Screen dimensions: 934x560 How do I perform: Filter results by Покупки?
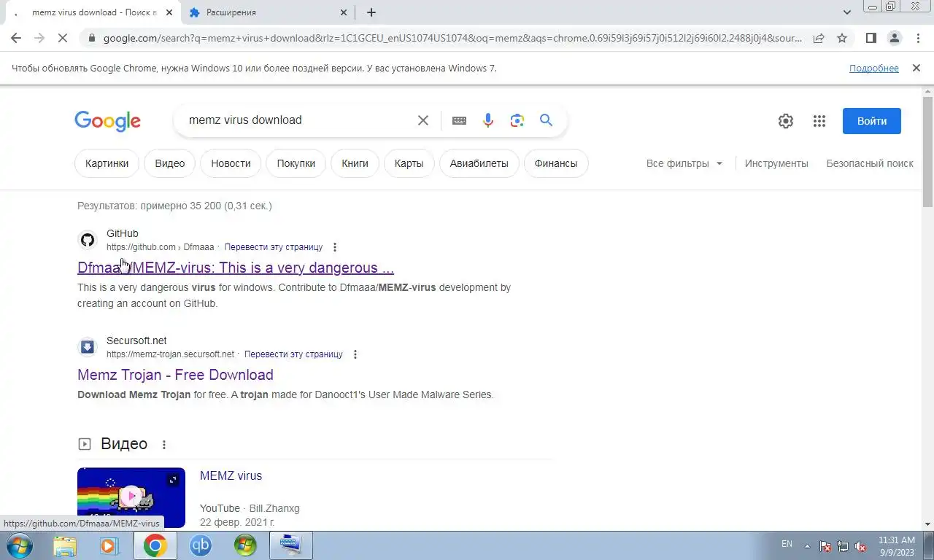(296, 163)
